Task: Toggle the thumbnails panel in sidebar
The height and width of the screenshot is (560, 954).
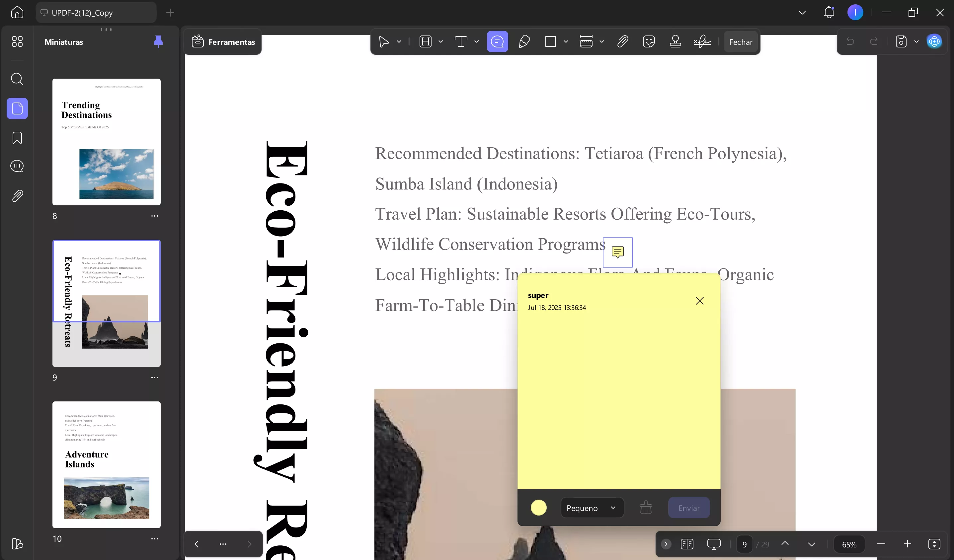Action: pyautogui.click(x=17, y=108)
